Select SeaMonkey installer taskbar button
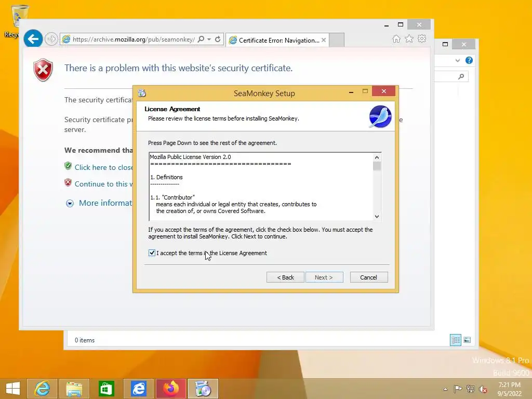The image size is (532, 399). click(203, 389)
